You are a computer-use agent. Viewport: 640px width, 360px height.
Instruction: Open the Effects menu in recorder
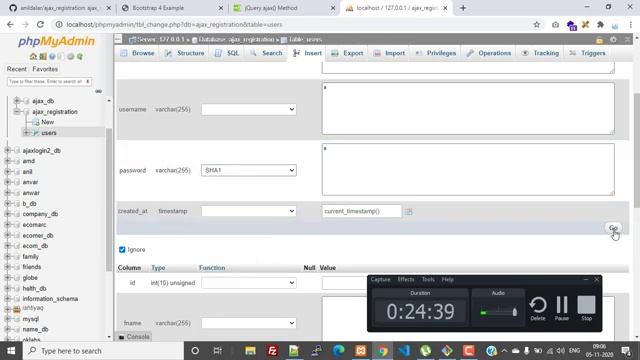(406, 280)
